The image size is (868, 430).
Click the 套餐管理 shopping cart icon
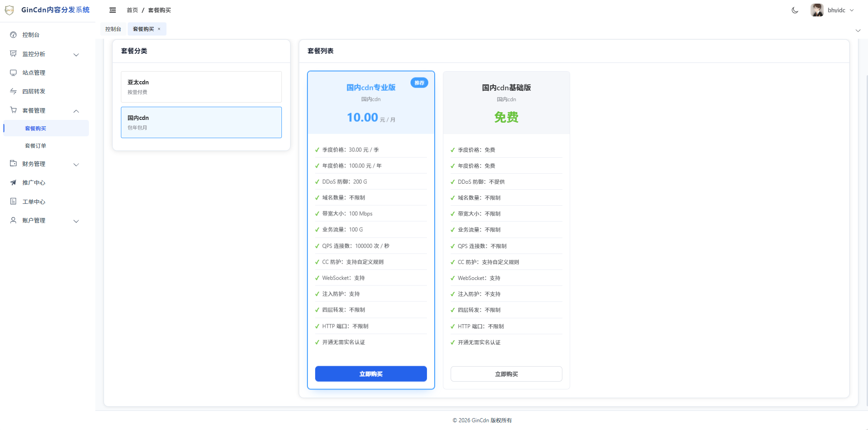(x=13, y=110)
